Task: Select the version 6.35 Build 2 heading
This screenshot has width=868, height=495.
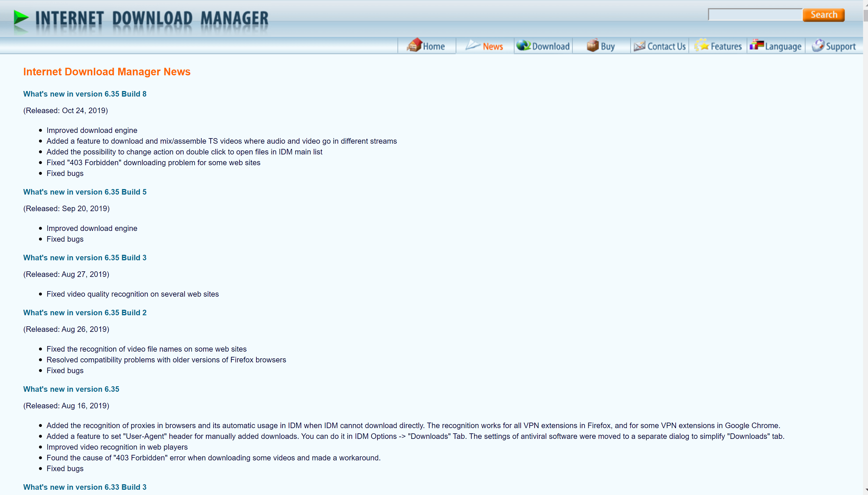Action: point(85,312)
